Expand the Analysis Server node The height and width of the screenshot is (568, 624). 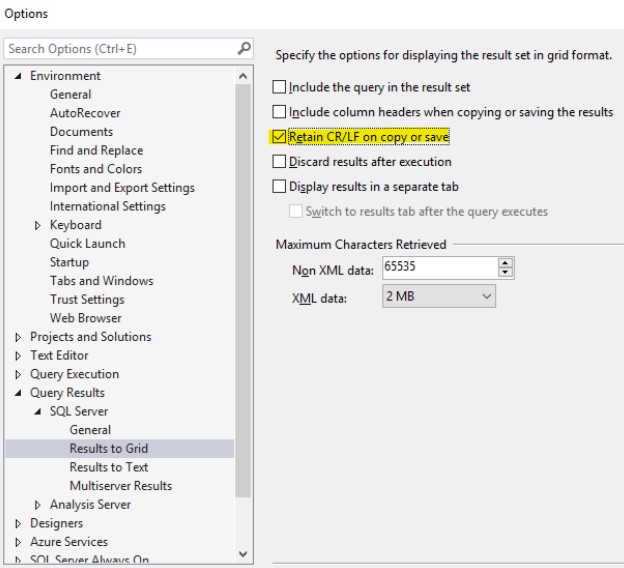[37, 505]
